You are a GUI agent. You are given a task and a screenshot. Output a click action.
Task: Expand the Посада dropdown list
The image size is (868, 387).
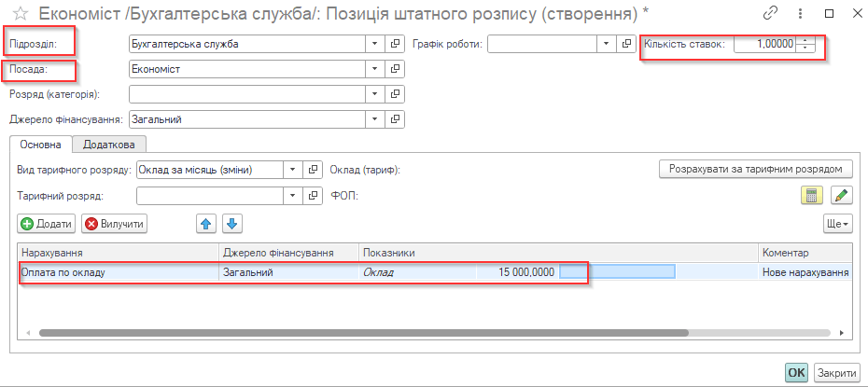click(x=375, y=69)
